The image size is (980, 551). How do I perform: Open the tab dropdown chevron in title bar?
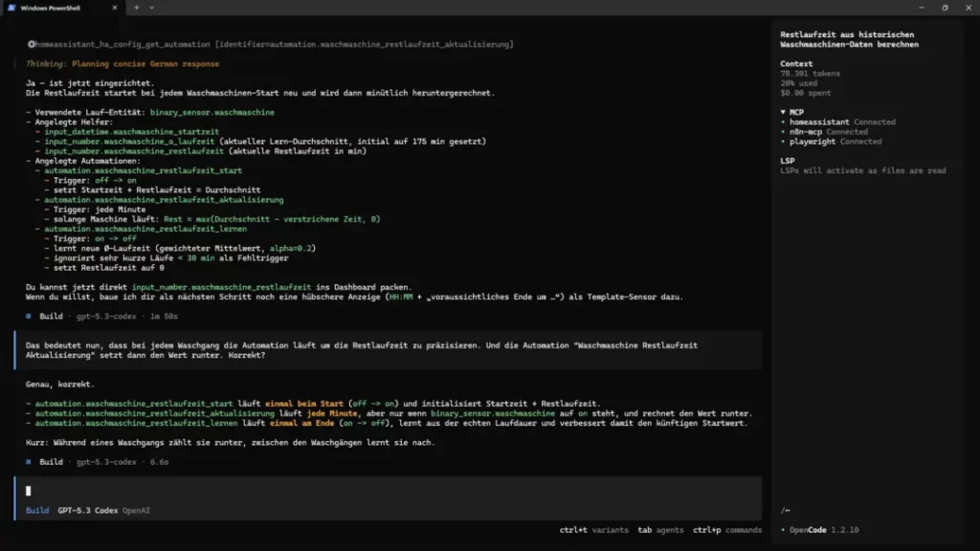tap(151, 8)
